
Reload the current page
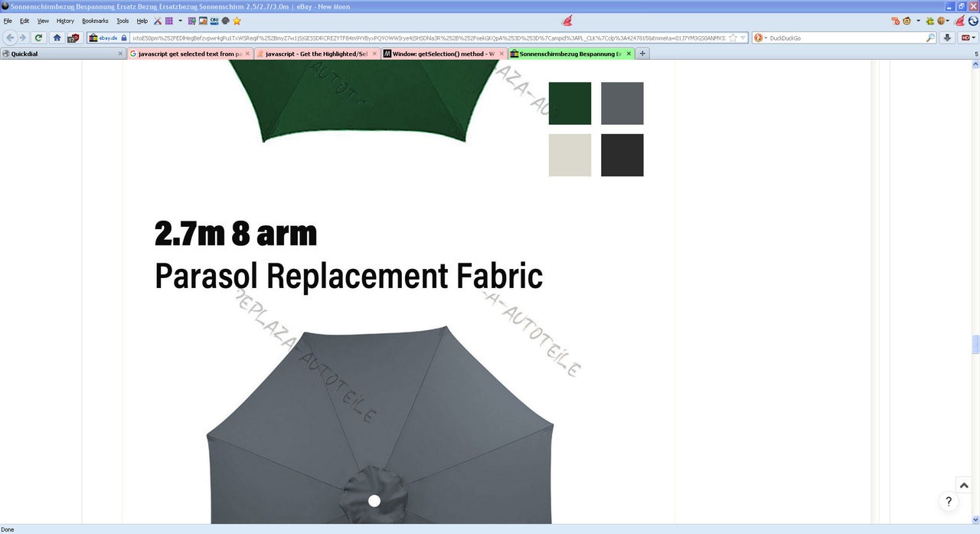click(x=38, y=38)
